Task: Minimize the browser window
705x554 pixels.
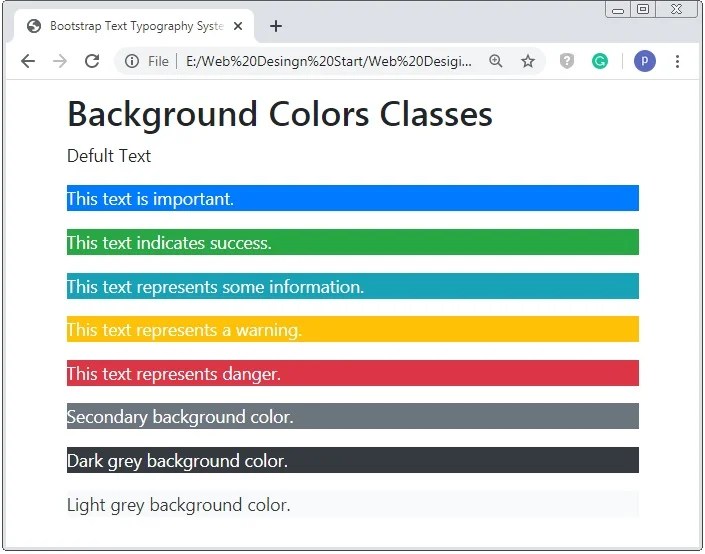Action: 618,9
